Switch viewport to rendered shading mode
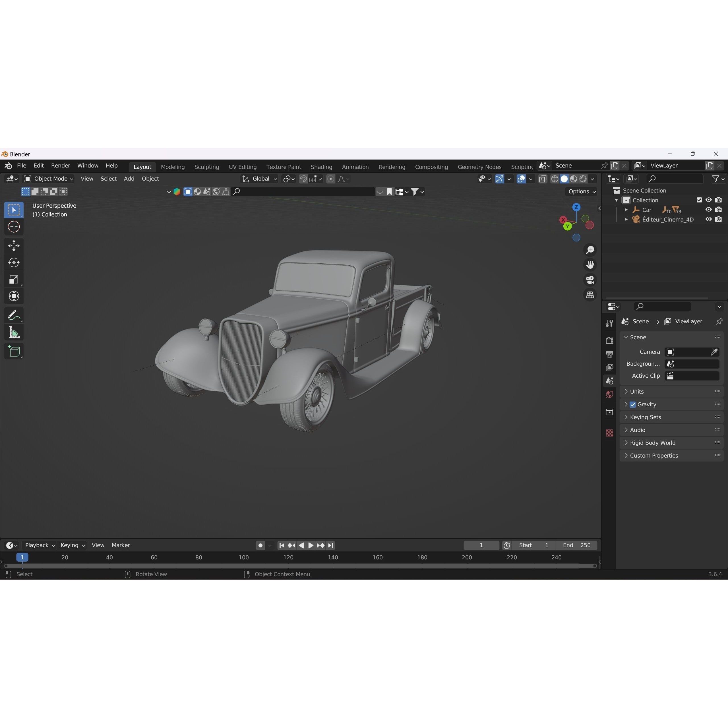 pyautogui.click(x=583, y=179)
